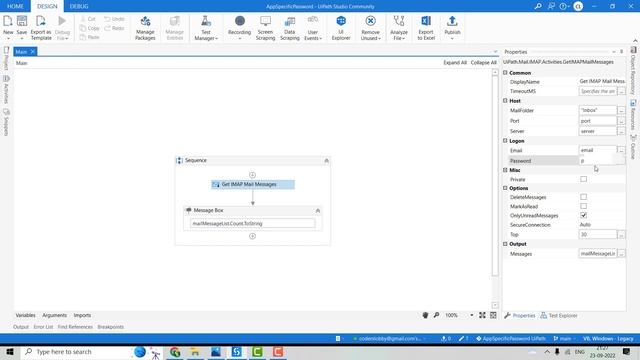Switch to the HOME ribbon tab
Screen dimensions: 640x360
tap(15, 6)
